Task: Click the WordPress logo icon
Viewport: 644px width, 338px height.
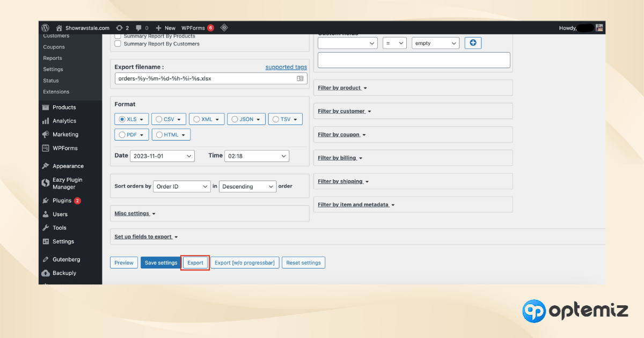Action: (x=46, y=28)
